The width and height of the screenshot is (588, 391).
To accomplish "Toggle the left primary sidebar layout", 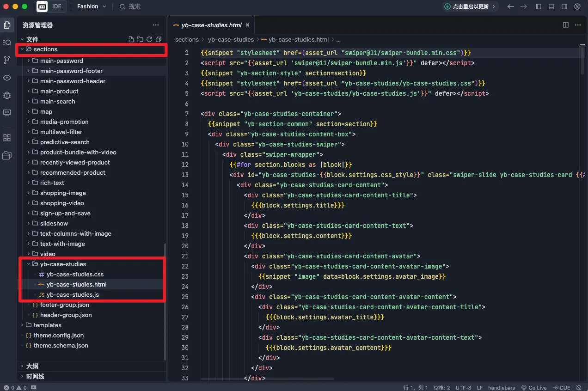I will tap(539, 6).
